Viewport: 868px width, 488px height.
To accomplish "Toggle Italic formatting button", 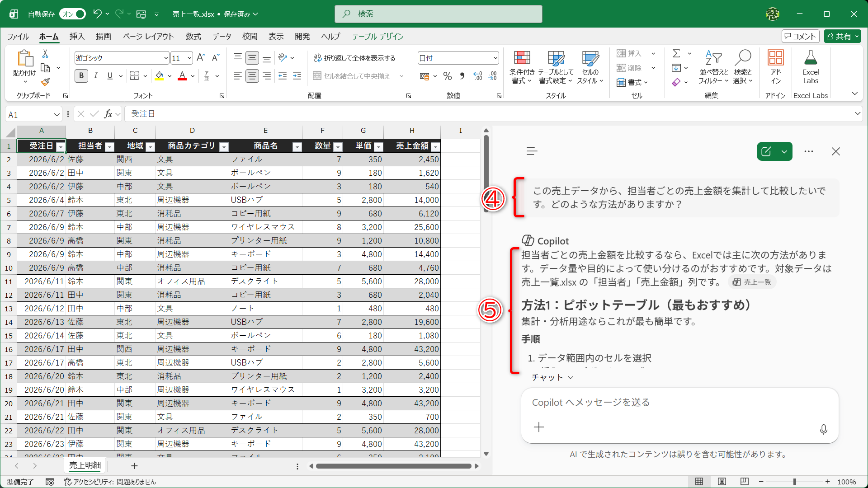I will pyautogui.click(x=96, y=76).
